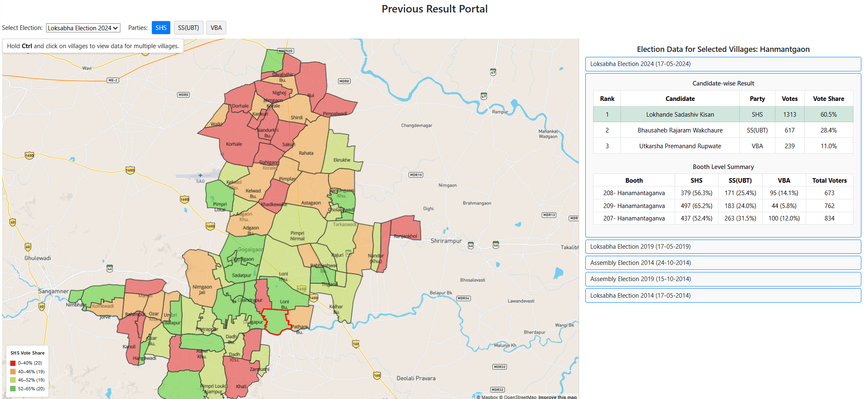The image size is (868, 399).
Task: Click the Mapbox attribution link
Action: point(489,397)
